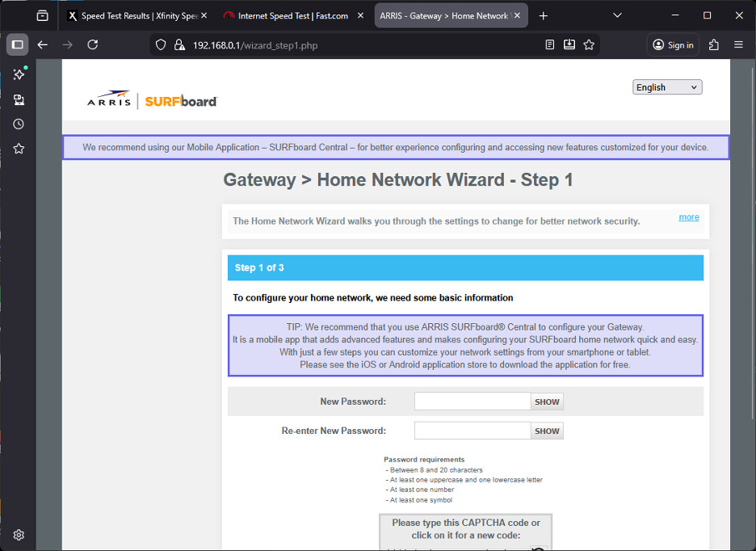Click 'At least one number' line
Screen dimensions: 756x551
point(420,490)
